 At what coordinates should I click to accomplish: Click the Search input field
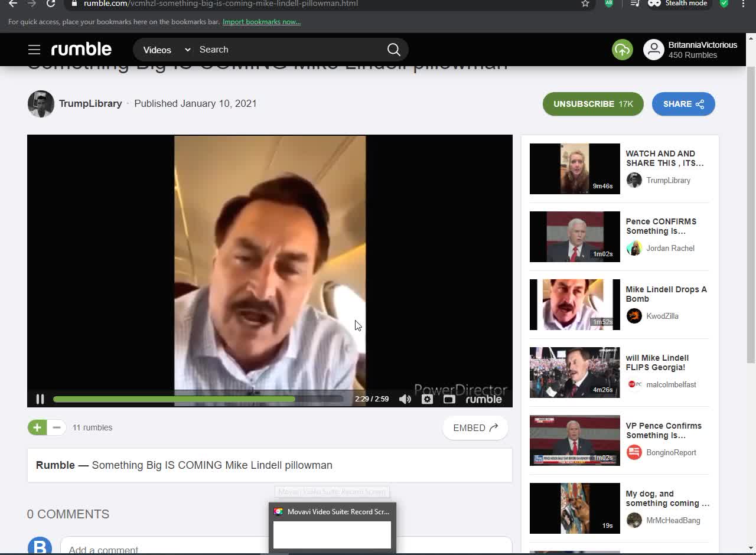[x=289, y=50]
